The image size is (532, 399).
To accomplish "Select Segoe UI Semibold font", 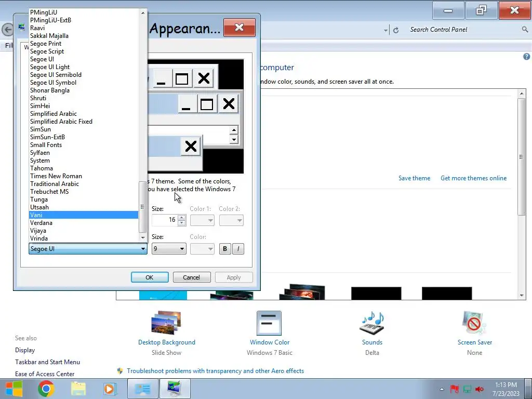I will 84,75.
